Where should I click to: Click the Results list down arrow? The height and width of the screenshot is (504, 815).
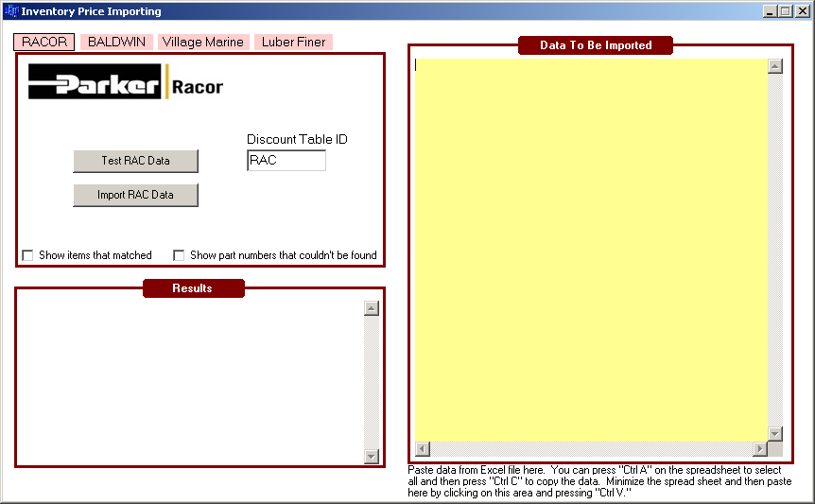(372, 456)
